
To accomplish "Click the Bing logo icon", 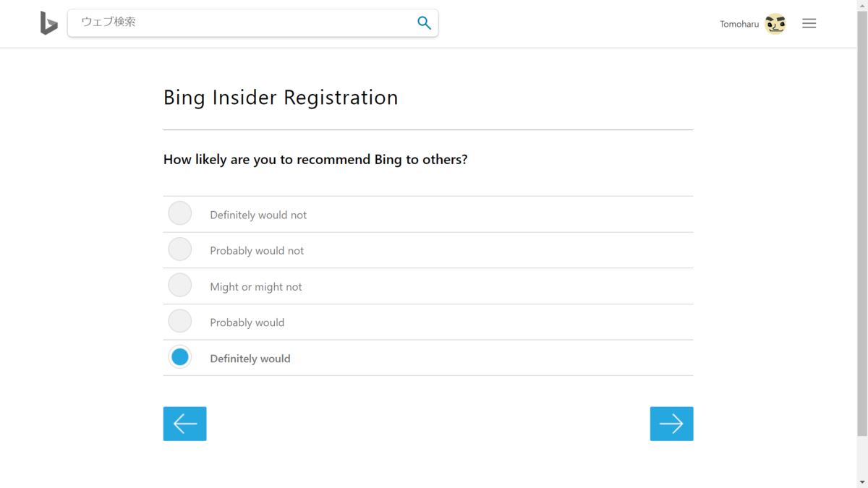I will 48,23.
